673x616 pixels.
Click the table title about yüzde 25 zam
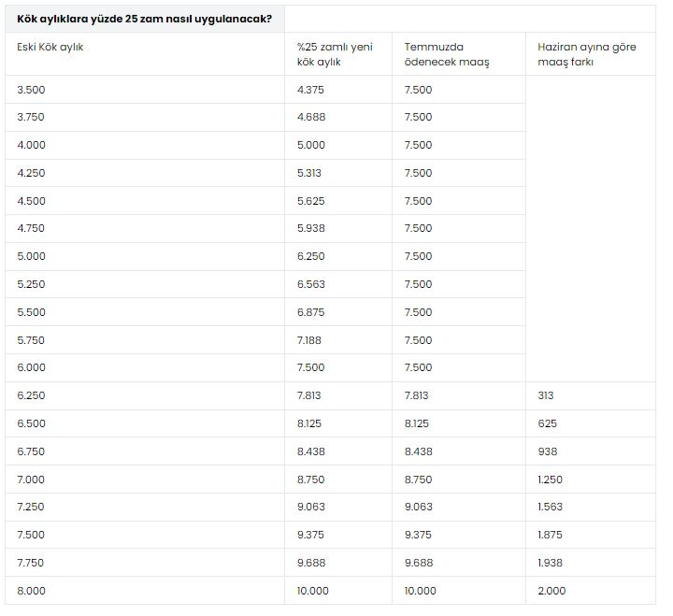click(144, 18)
